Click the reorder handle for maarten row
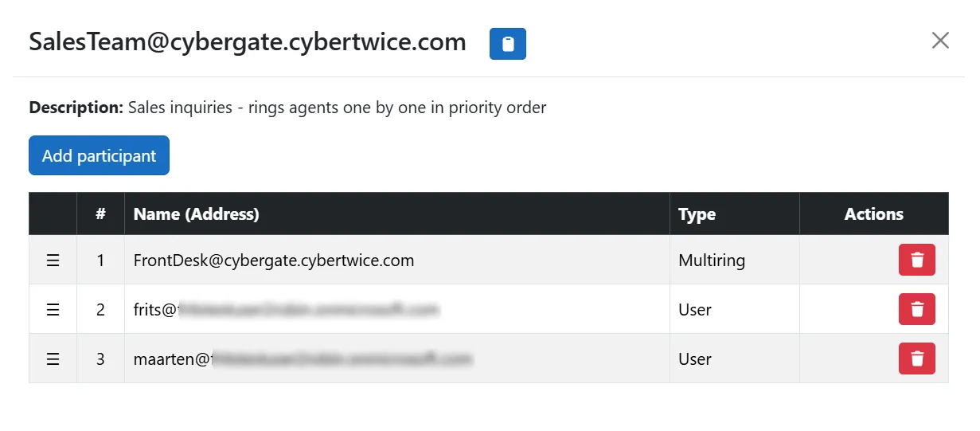Screen dimensions: 980x431 pos(53,359)
